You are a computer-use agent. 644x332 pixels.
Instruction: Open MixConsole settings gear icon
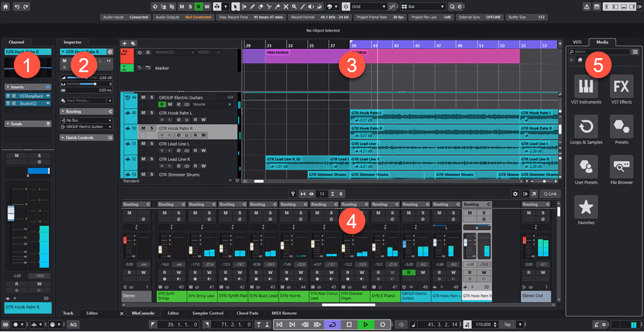pos(515,194)
